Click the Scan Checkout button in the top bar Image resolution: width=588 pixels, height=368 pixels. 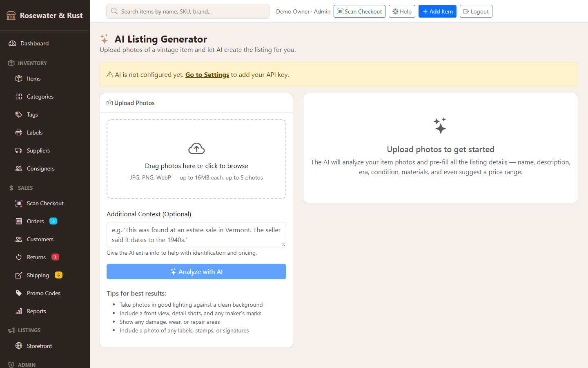359,11
